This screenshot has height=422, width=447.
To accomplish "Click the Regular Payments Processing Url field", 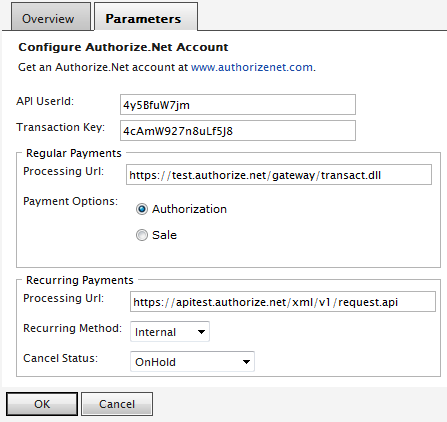I will pos(279,174).
